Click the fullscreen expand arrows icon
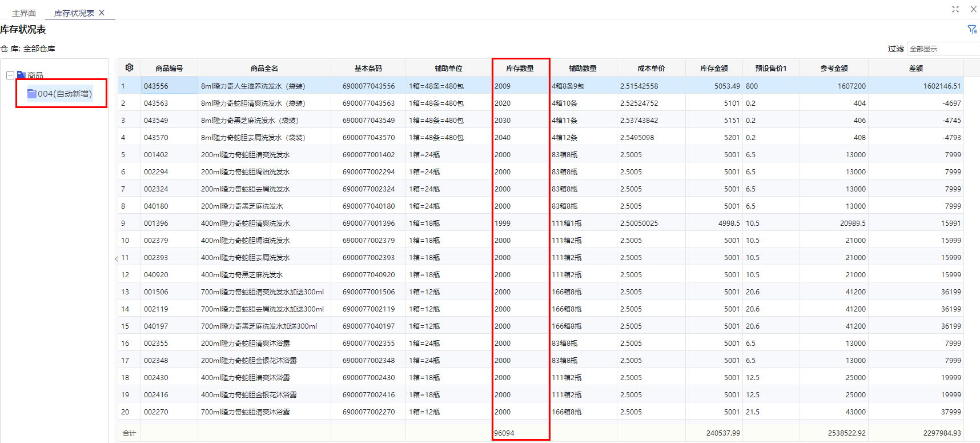 [x=955, y=9]
